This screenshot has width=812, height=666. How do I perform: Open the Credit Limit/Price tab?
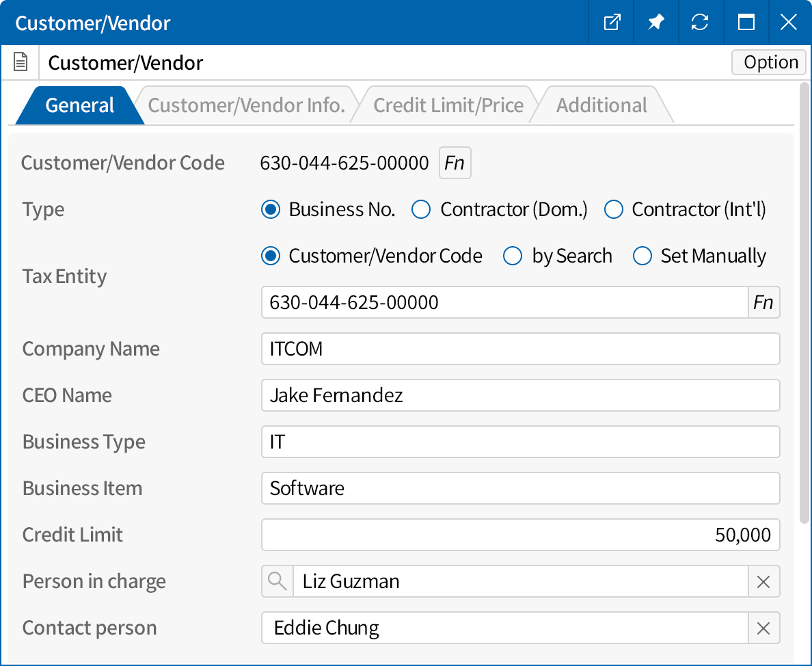pos(448,105)
